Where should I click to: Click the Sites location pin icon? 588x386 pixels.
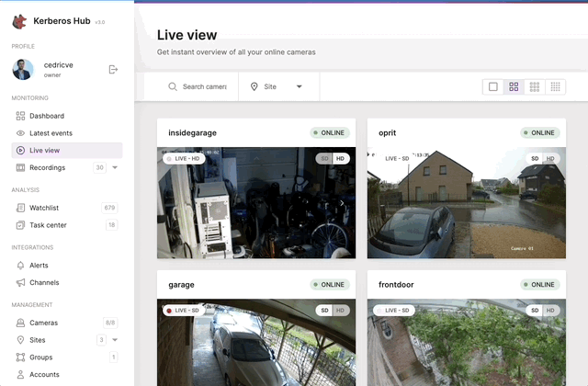point(20,340)
